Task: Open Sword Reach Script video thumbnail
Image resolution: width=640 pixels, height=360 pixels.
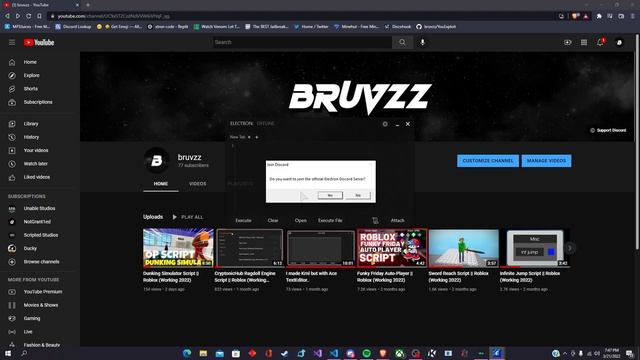Action: tap(464, 248)
